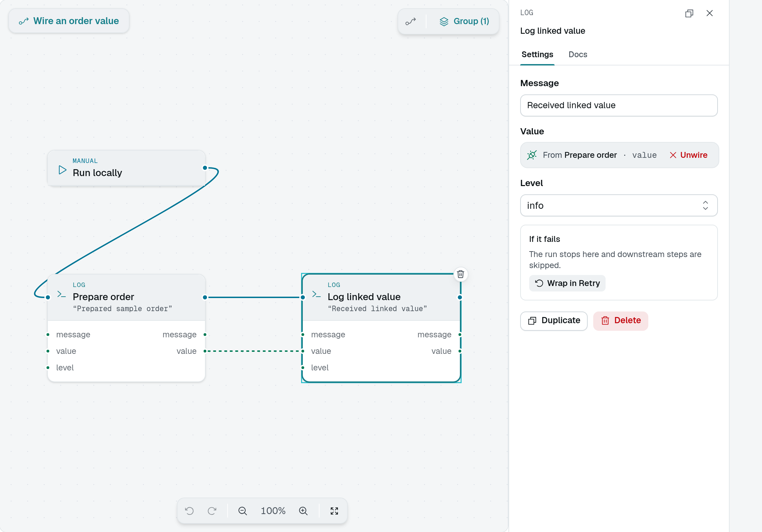Select the Run locally manual node

tap(126, 168)
